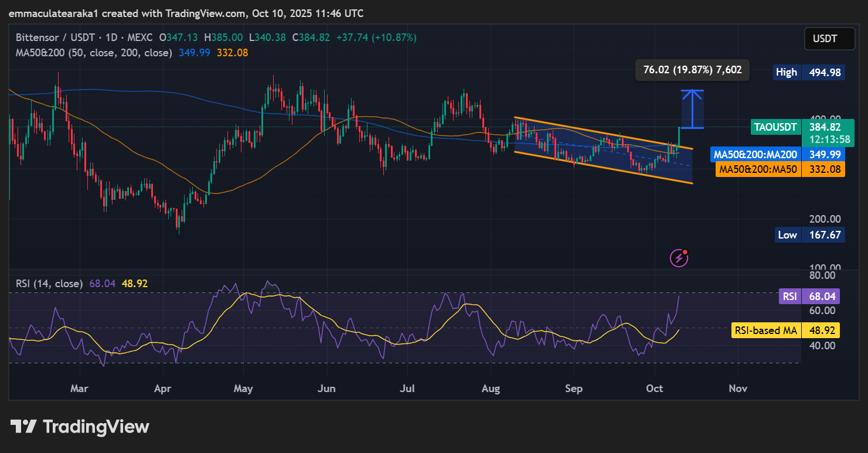Click the Oct label on time axis

coord(655,389)
